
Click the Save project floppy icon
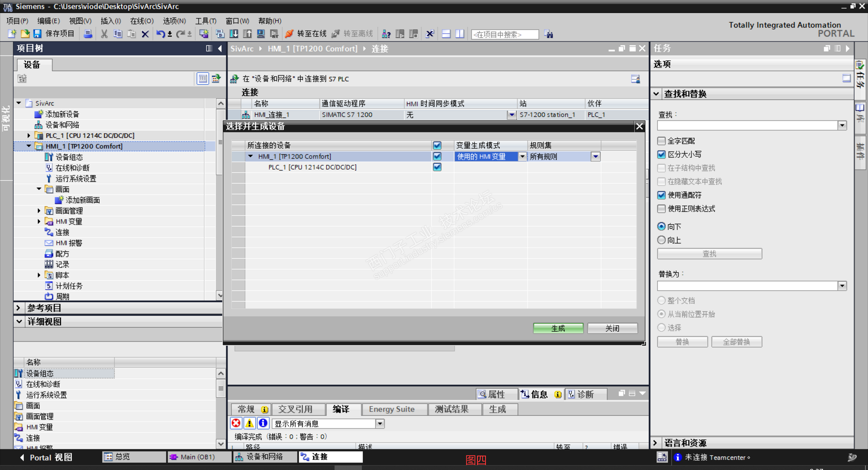click(37, 34)
